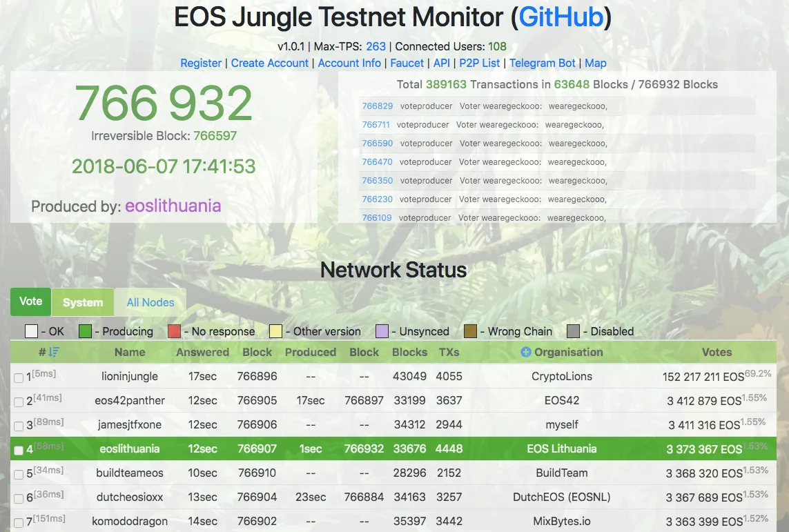Open the Map link

point(595,63)
